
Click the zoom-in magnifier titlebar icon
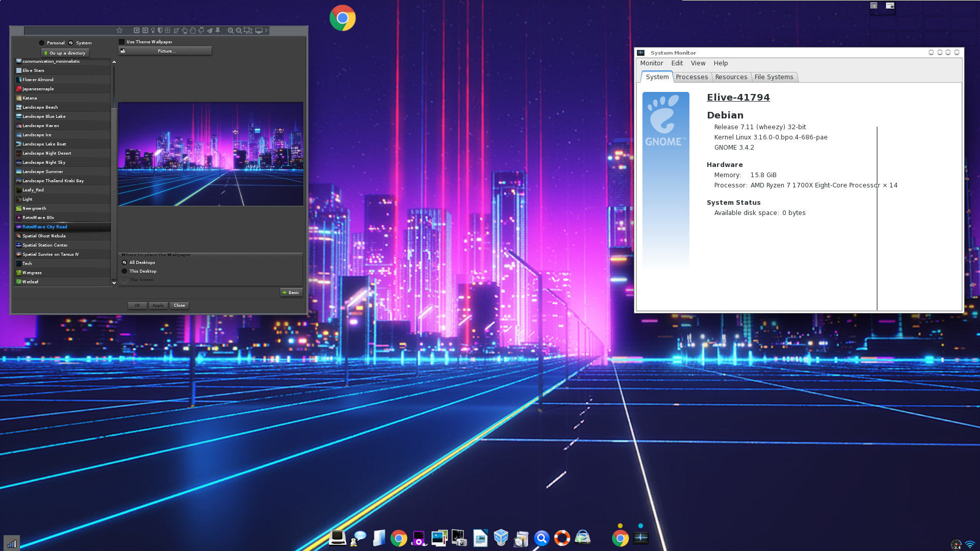[230, 31]
